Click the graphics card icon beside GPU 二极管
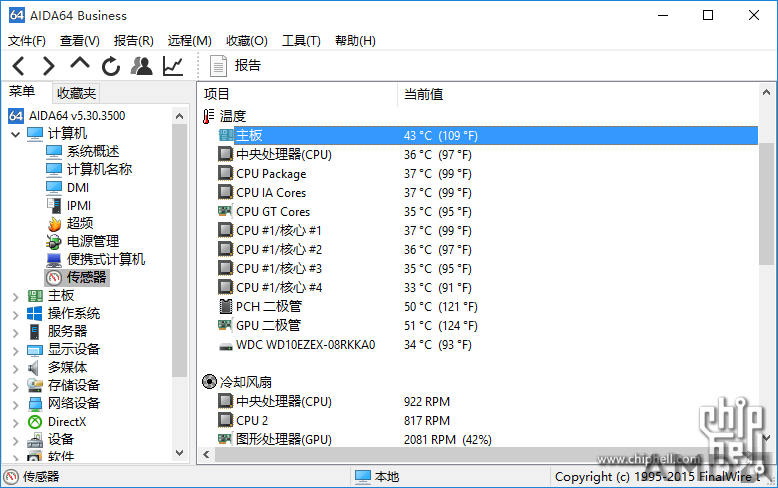The image size is (778, 488). [x=225, y=325]
